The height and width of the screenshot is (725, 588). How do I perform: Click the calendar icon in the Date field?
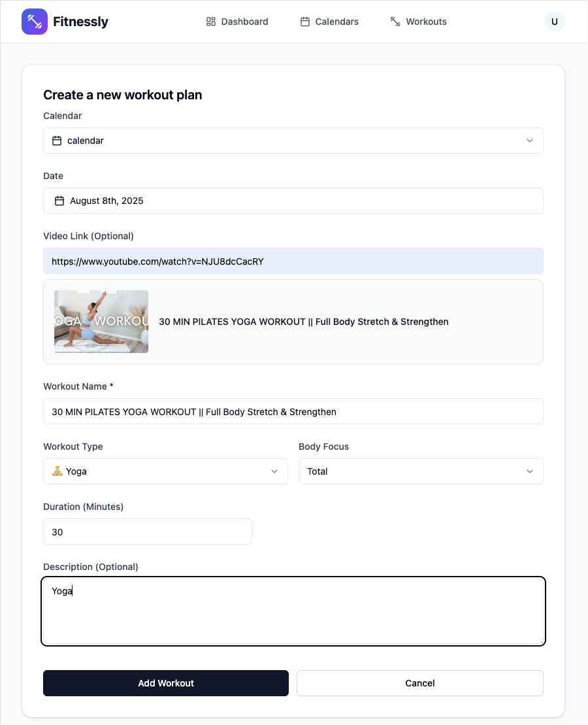tap(59, 200)
